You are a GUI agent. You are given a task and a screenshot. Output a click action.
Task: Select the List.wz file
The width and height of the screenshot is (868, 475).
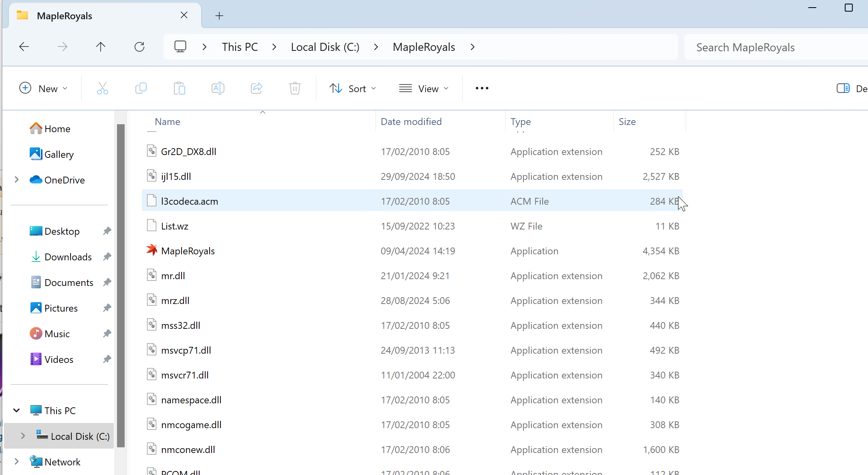point(412,226)
